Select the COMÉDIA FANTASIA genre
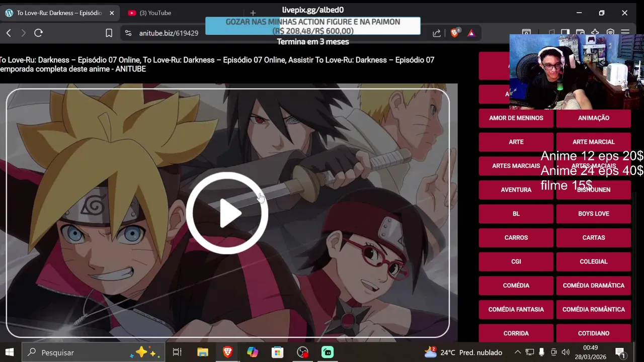The image size is (644, 362). 516,309
